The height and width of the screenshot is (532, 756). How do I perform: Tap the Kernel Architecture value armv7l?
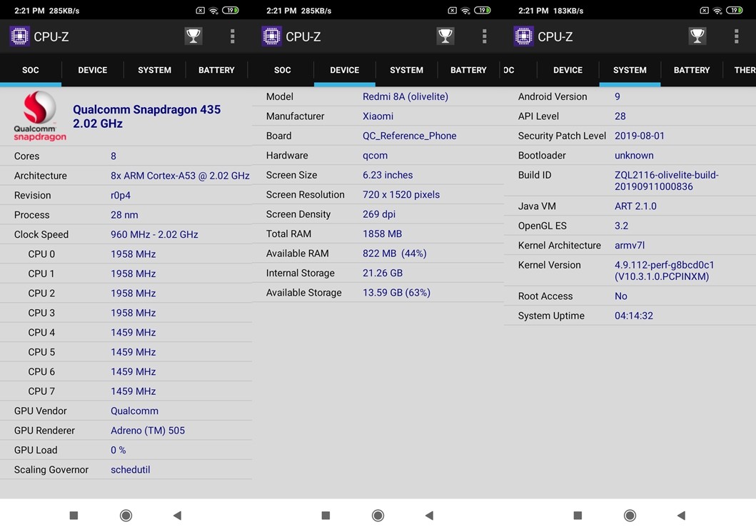(x=629, y=246)
